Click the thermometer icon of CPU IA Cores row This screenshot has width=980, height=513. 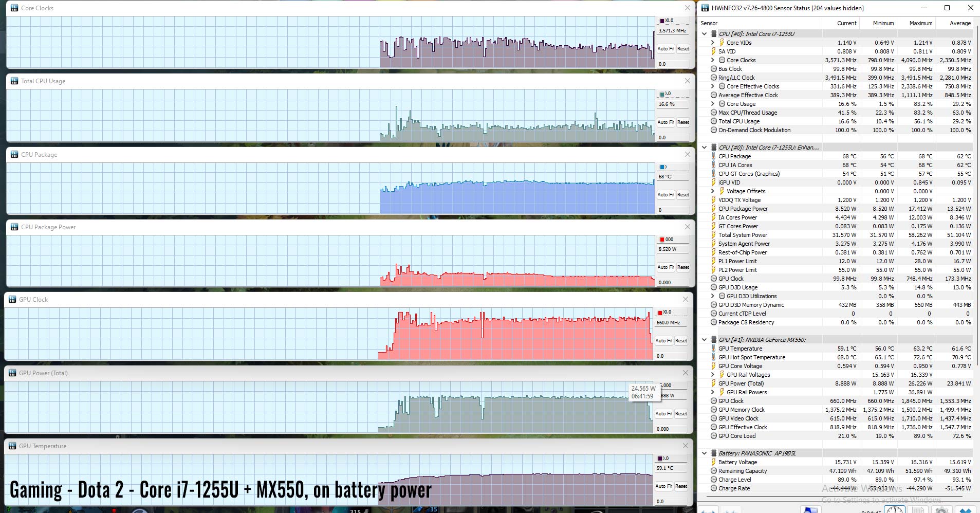tap(713, 165)
